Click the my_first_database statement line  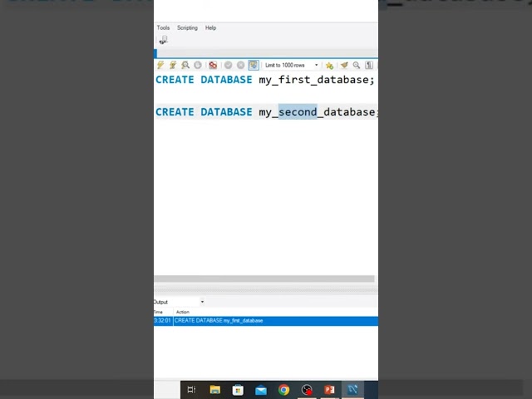(x=264, y=80)
